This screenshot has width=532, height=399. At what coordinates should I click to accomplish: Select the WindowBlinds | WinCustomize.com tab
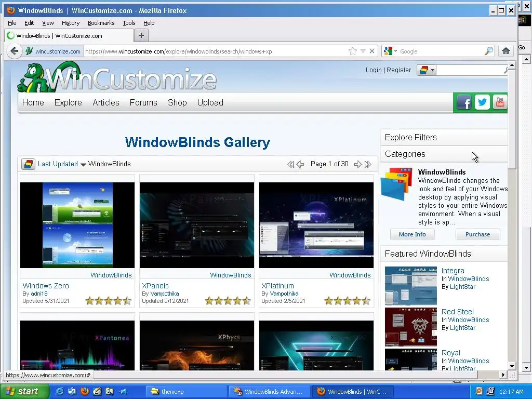[x=69, y=36]
